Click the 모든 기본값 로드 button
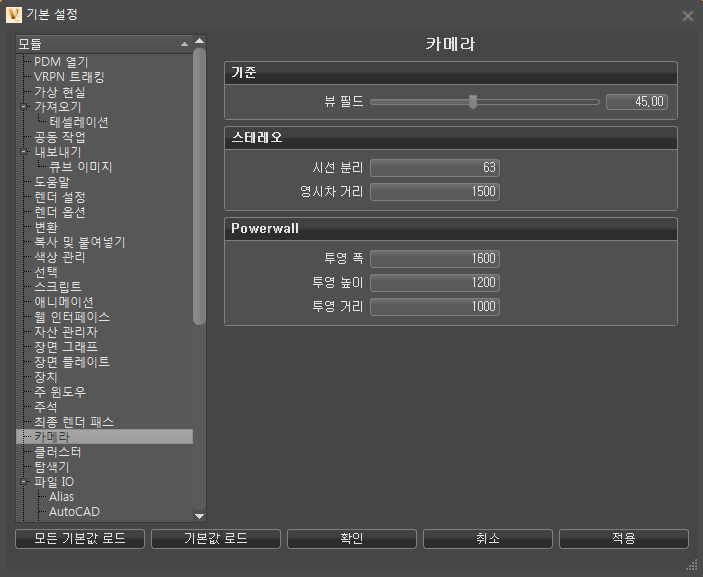Image resolution: width=703 pixels, height=577 pixels. [80, 538]
